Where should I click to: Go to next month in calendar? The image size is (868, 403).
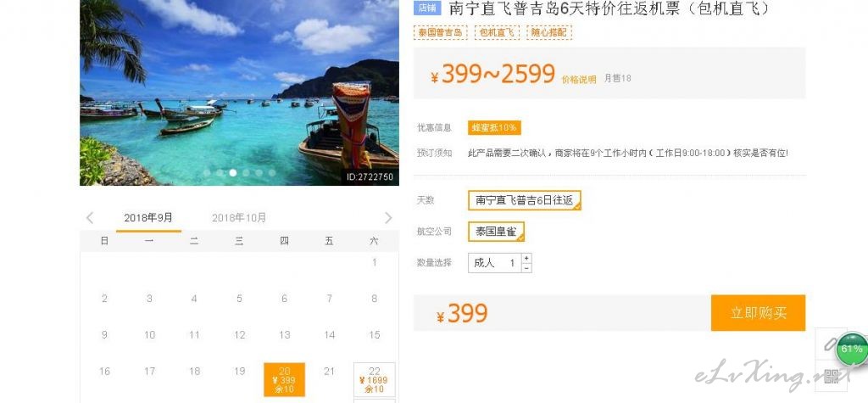coord(388,218)
